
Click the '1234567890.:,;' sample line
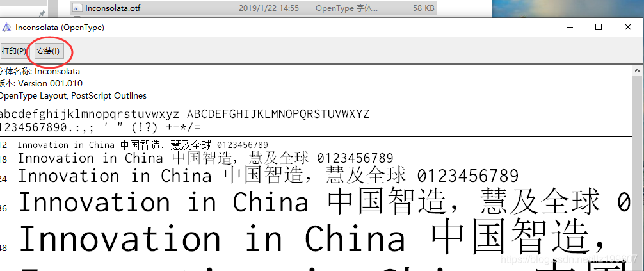pos(101,127)
